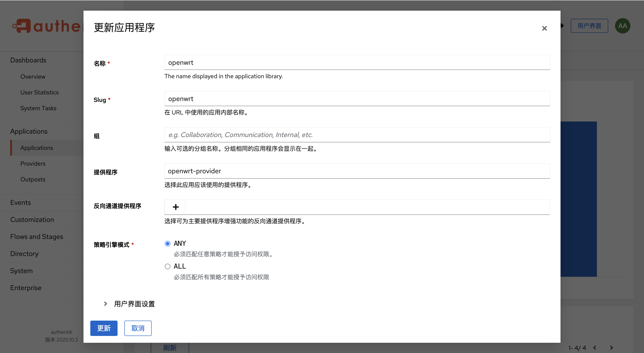Viewport: 644px width, 353px height.
Task: Click the 更新 submit button
Action: pos(104,328)
